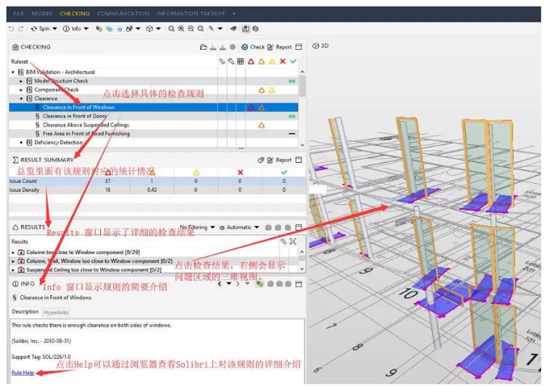Open the Spin tool dropdown arrow
The image size is (549, 392).
(55, 29)
